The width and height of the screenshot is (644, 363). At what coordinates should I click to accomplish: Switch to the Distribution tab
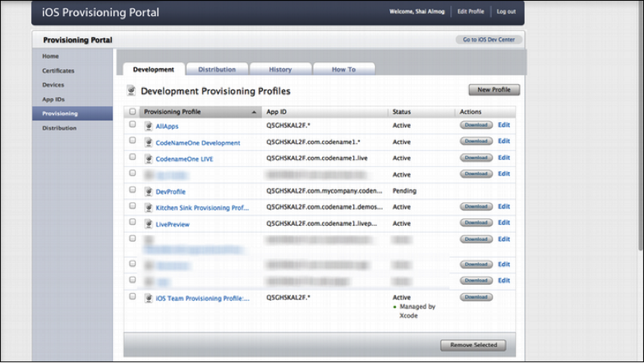tap(217, 70)
